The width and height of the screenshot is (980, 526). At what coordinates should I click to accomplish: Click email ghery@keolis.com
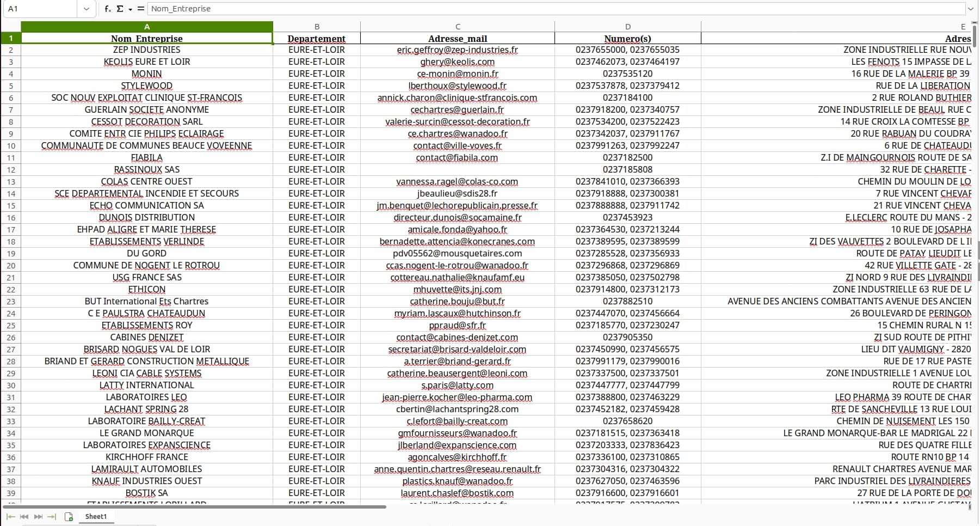click(x=458, y=62)
